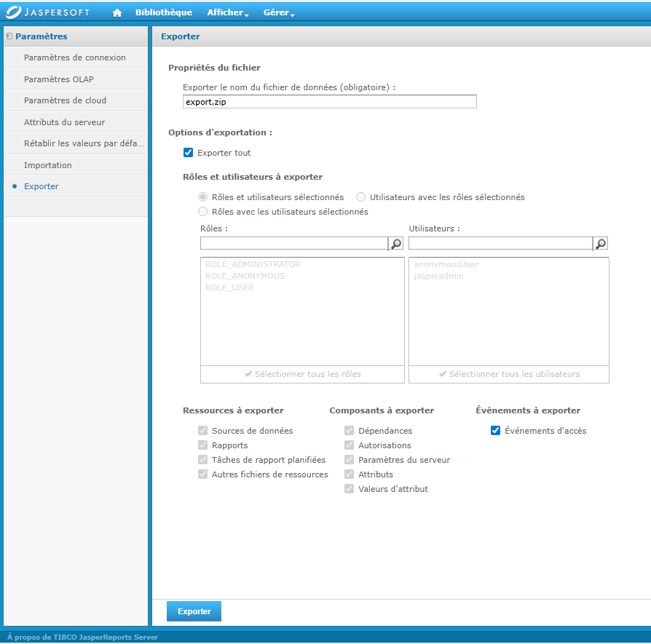Go to Paramètres de connexion
This screenshot has height=644, width=651.
pyautogui.click(x=74, y=57)
